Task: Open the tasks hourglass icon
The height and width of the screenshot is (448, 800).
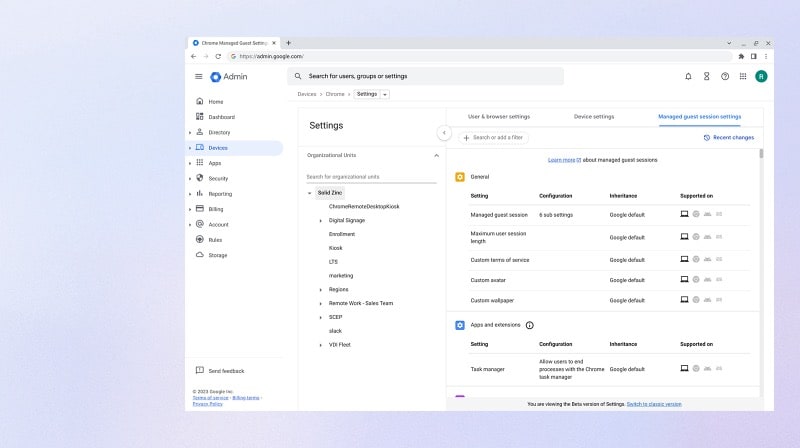Action: click(706, 77)
